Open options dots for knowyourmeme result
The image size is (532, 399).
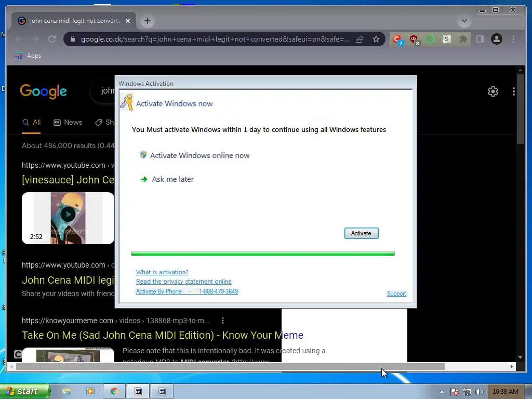coord(222,321)
